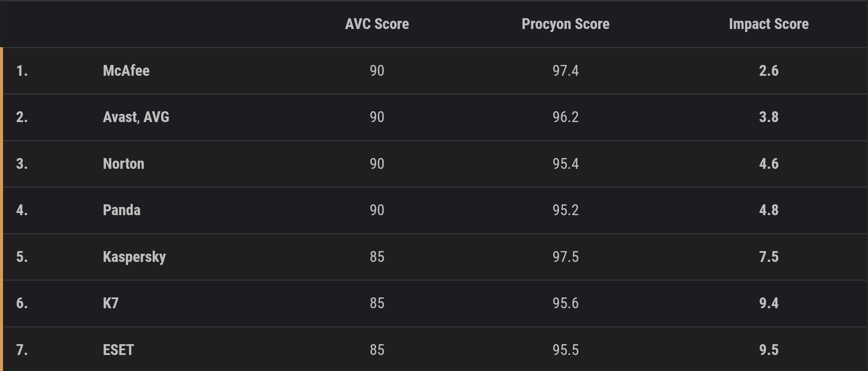868x371 pixels.
Task: Click the AVC Score column header
Action: point(377,24)
